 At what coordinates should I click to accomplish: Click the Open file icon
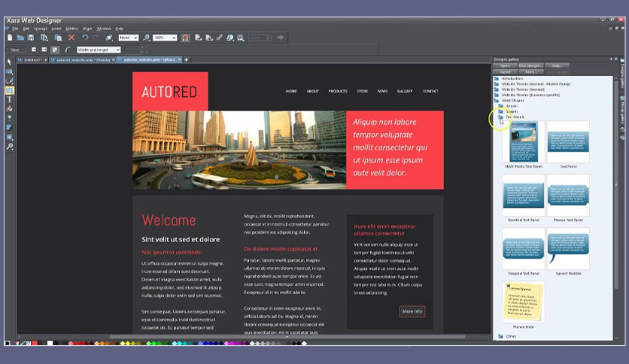[20, 38]
